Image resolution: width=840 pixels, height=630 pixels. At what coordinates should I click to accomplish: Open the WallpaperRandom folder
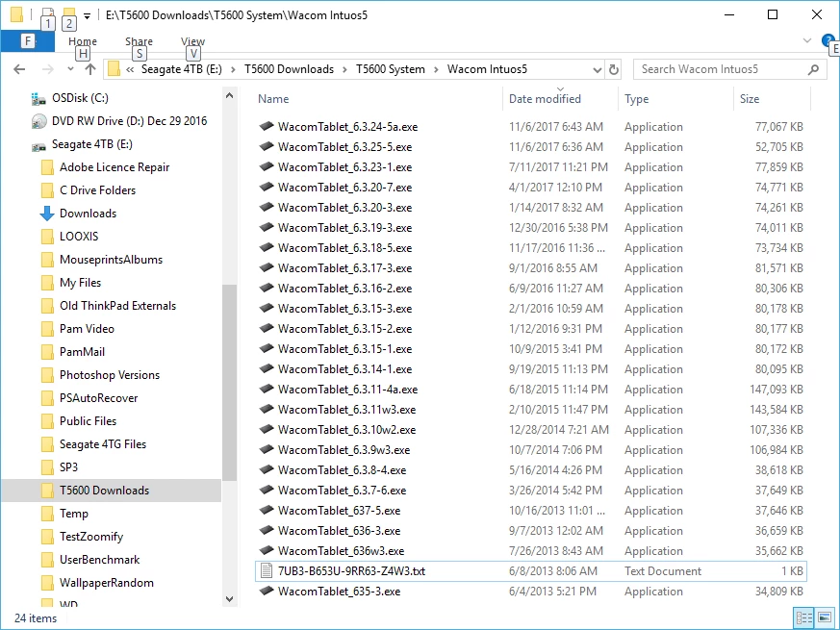pyautogui.click(x=107, y=582)
